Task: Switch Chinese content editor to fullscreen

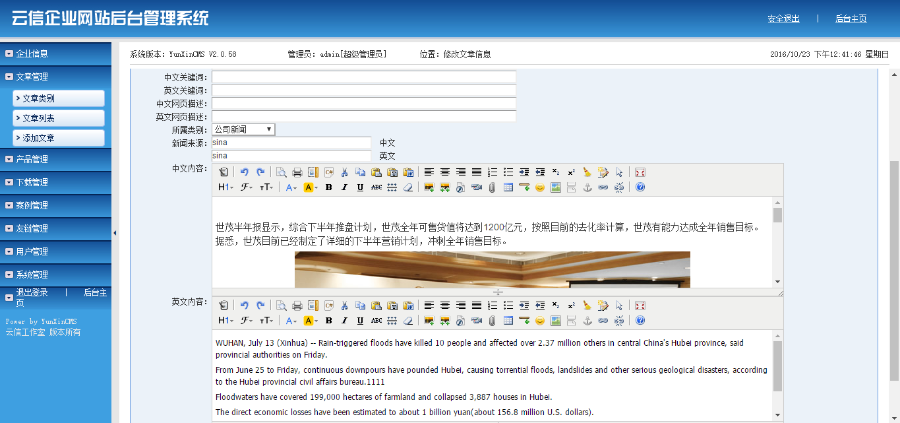Action: tap(640, 172)
